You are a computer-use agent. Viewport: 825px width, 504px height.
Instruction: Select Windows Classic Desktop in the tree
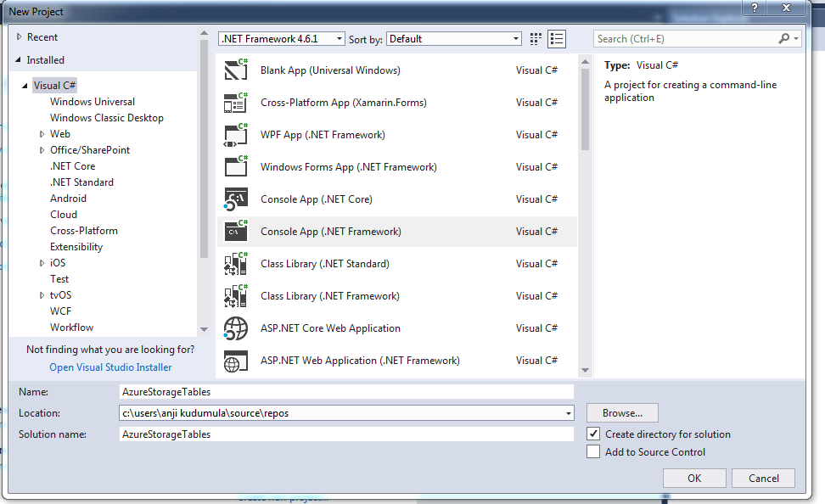tap(106, 117)
